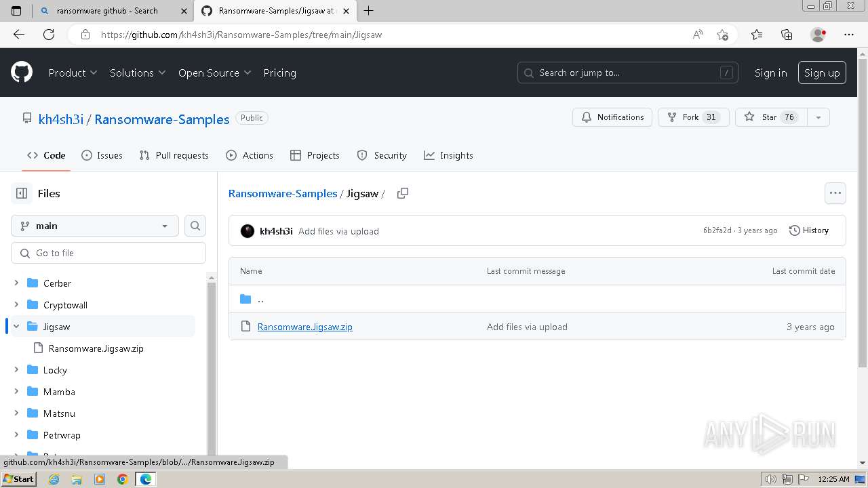The height and width of the screenshot is (488, 868).
Task: Expand the Cryptowall folder
Action: tap(16, 305)
